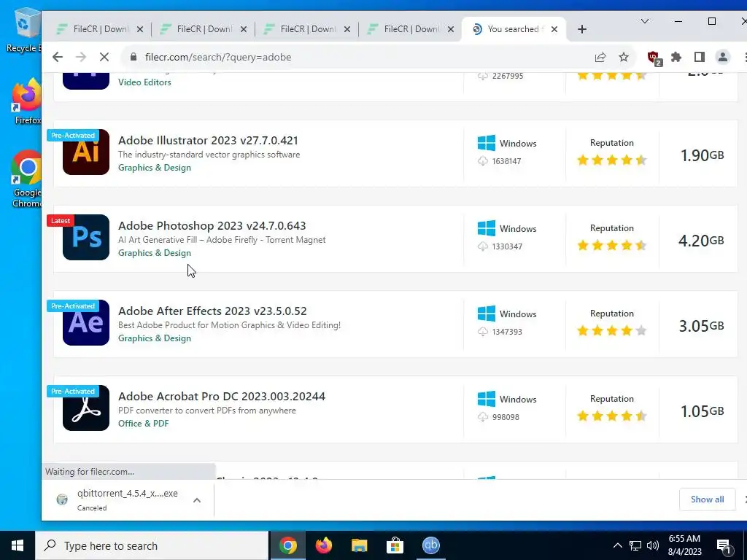The height and width of the screenshot is (560, 747).
Task: Click the Acrobat download count 998098
Action: click(506, 417)
